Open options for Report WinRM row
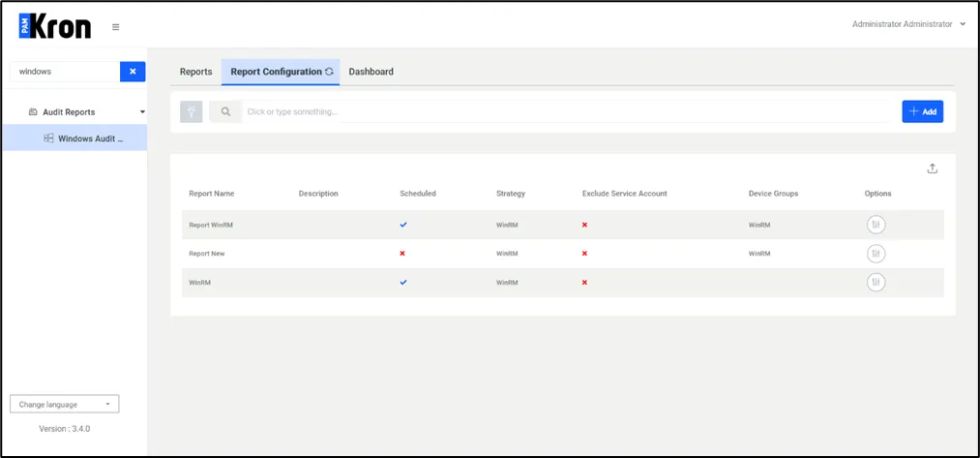 [x=876, y=225]
